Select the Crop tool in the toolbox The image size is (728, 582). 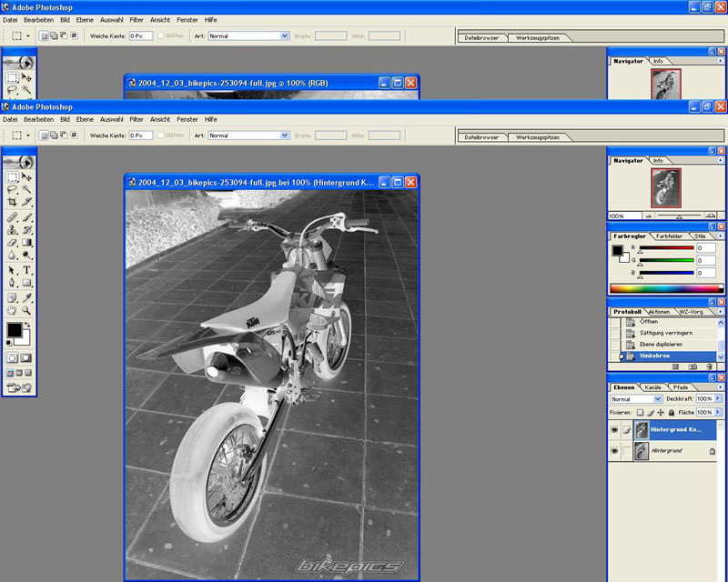[x=12, y=203]
